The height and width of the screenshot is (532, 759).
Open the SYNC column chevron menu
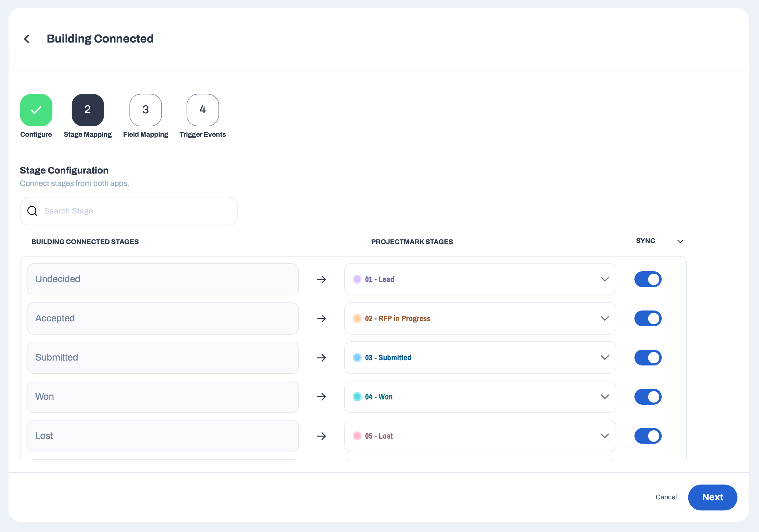tap(680, 241)
